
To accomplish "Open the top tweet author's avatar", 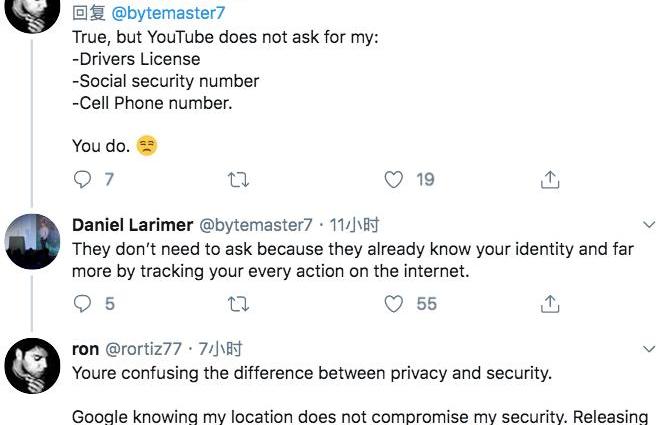I will (x=33, y=12).
